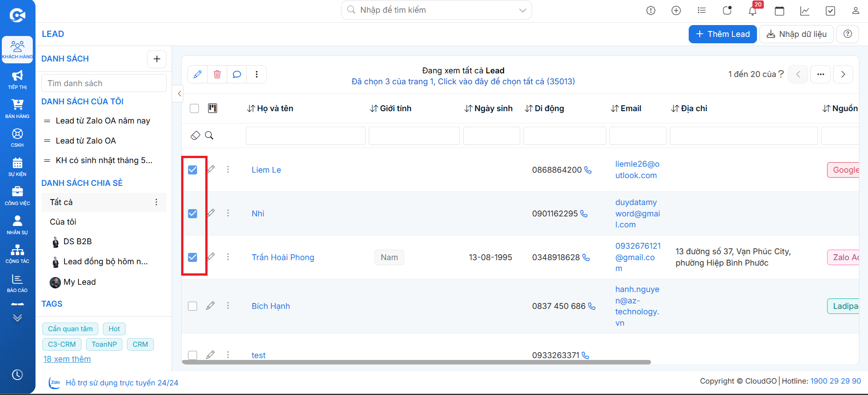Open global search dropdown arrow
This screenshot has height=395, width=868.
coord(523,10)
